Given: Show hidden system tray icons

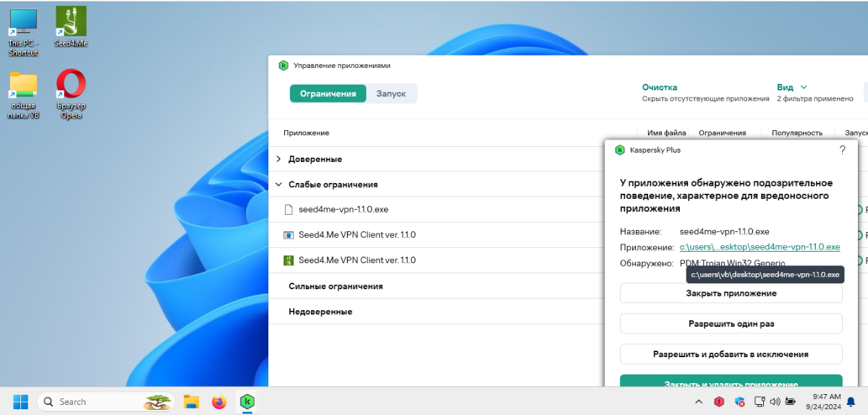Looking at the screenshot, I should [698, 402].
